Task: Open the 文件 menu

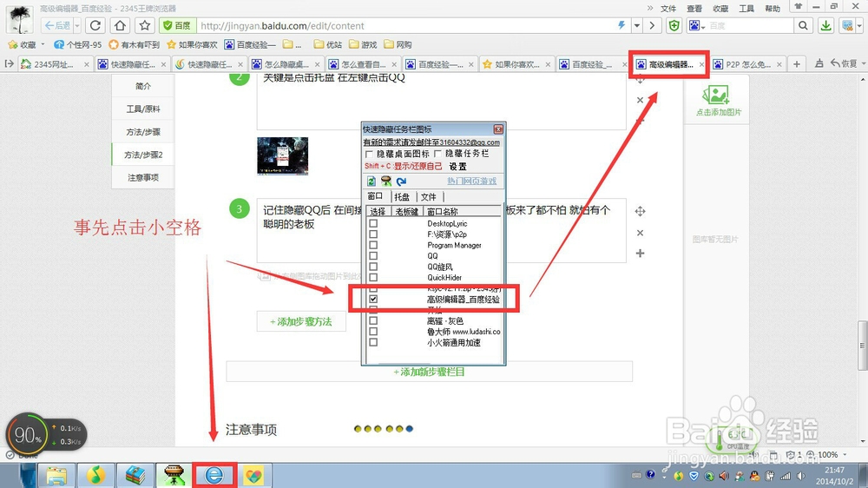Action: click(668, 9)
